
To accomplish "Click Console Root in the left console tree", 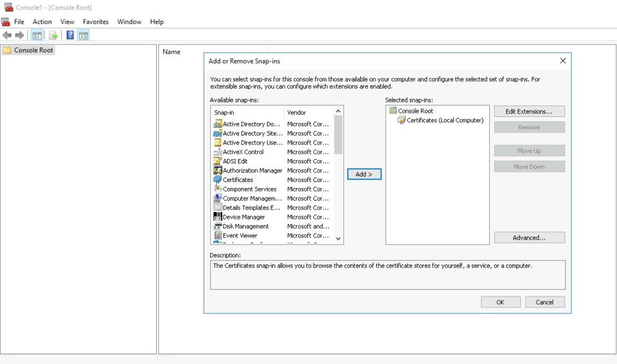I will (x=33, y=51).
